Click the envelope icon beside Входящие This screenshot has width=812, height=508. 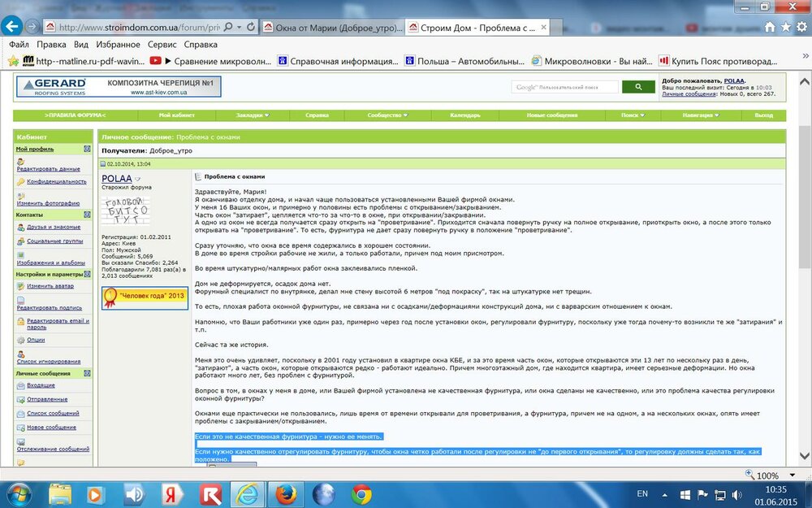[x=21, y=385]
